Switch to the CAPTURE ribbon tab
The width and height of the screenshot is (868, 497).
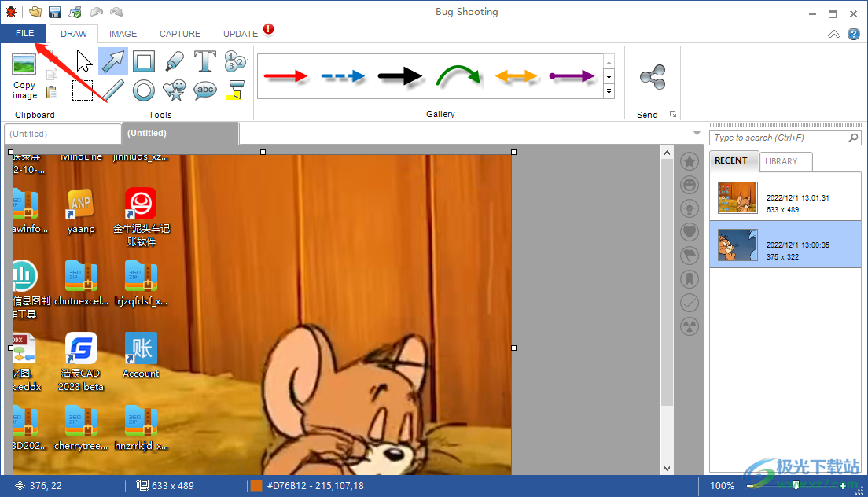pyautogui.click(x=180, y=34)
